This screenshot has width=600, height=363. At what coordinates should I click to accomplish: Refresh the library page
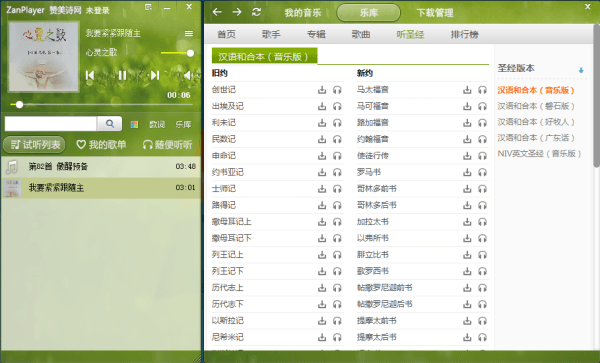click(256, 12)
